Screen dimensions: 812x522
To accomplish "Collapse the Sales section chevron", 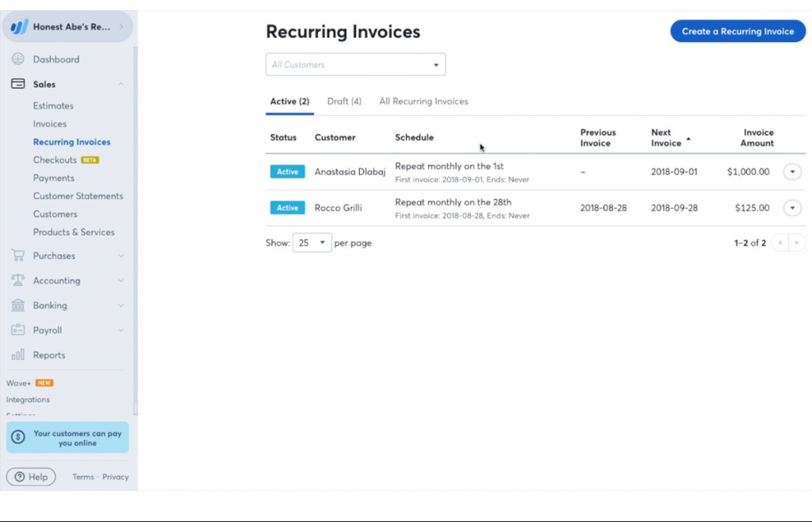I will click(121, 83).
